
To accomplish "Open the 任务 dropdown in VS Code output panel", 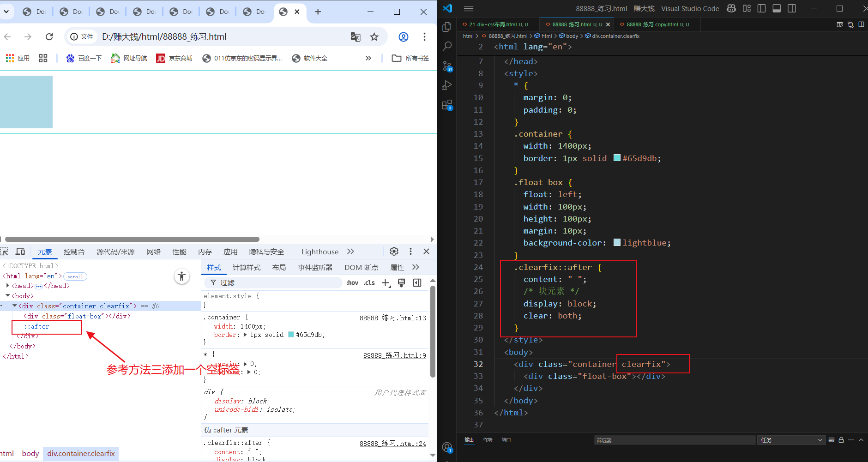I will pos(791,440).
